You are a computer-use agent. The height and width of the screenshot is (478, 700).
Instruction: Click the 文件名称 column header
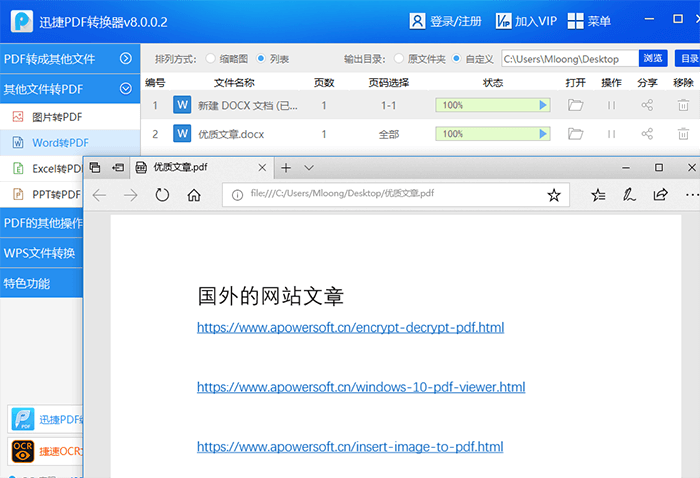click(x=234, y=83)
